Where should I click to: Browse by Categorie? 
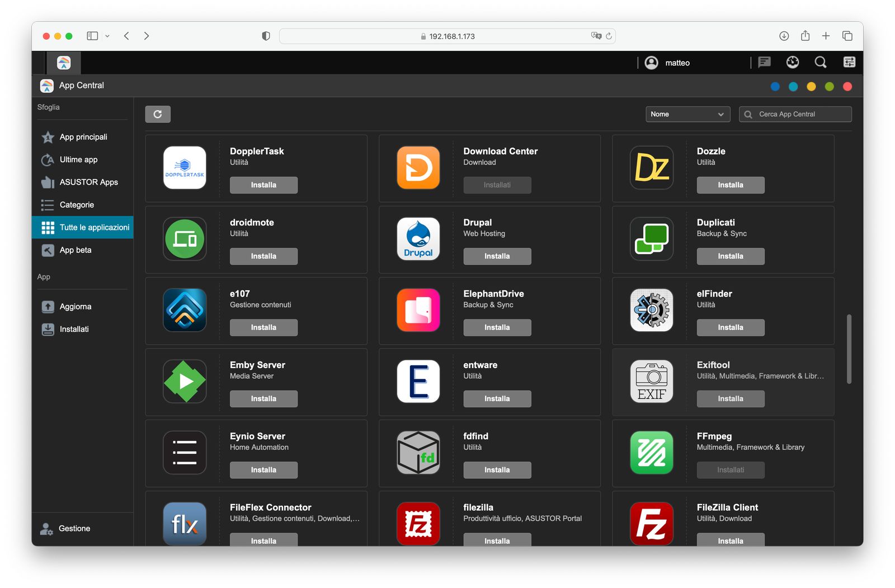click(x=83, y=205)
